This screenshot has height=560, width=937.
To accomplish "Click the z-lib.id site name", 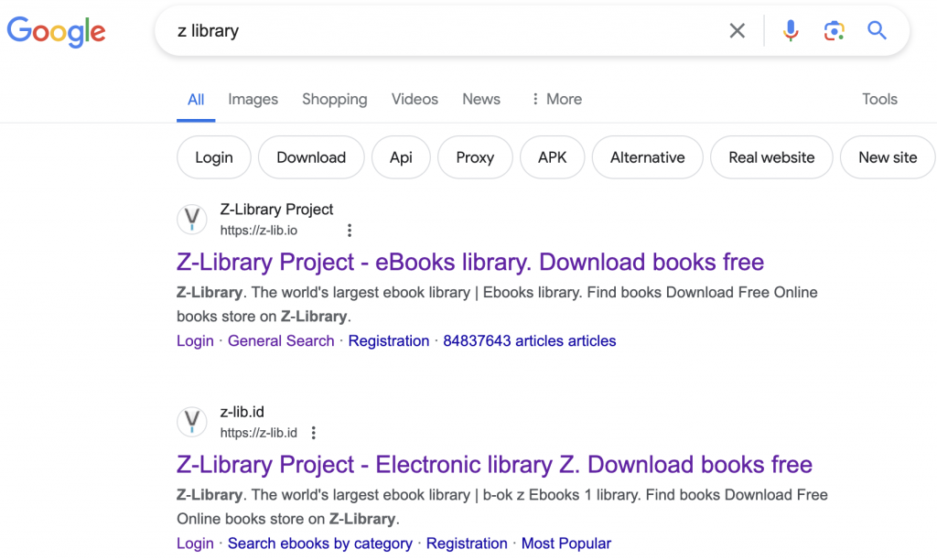I will (242, 413).
